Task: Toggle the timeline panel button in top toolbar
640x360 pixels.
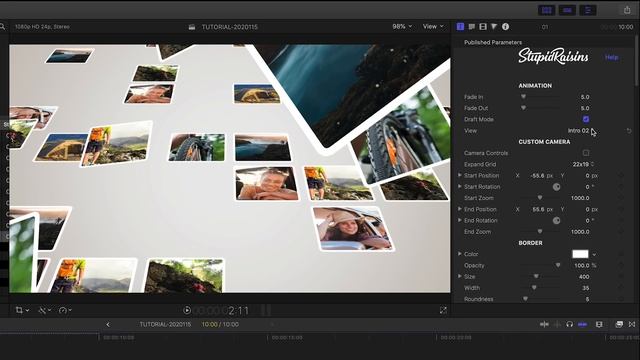Action: 567,10
